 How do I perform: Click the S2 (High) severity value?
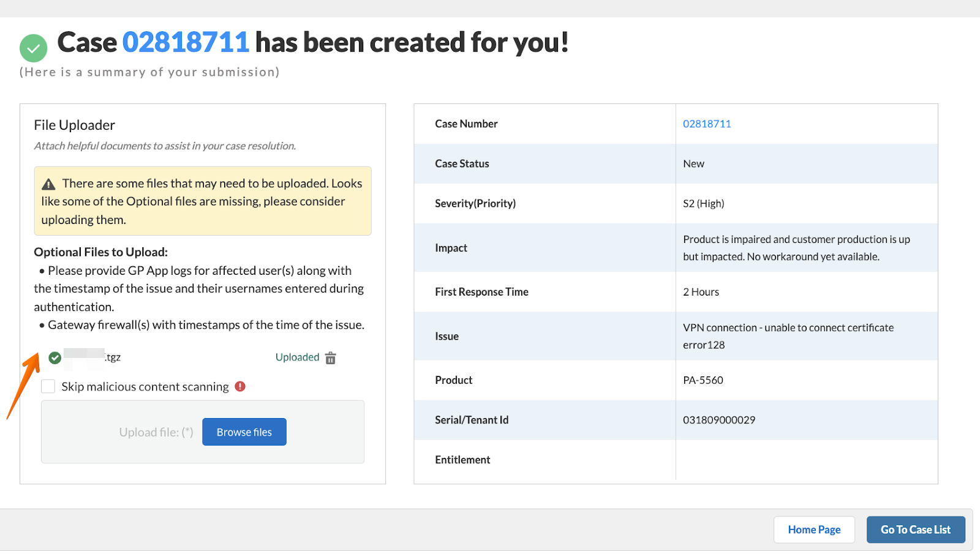[x=703, y=203]
